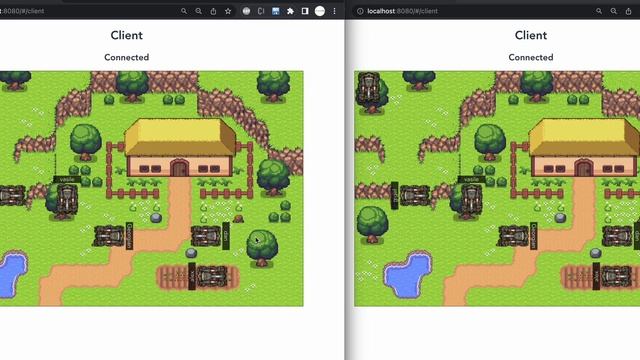Select the tank labeled vasile in right game

pyautogui.click(x=471, y=200)
